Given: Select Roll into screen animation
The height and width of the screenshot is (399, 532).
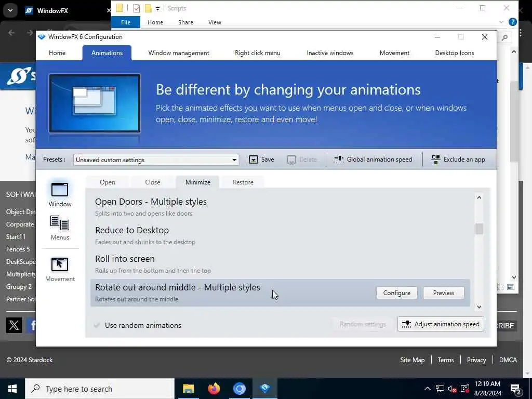Looking at the screenshot, I should 280,264.
